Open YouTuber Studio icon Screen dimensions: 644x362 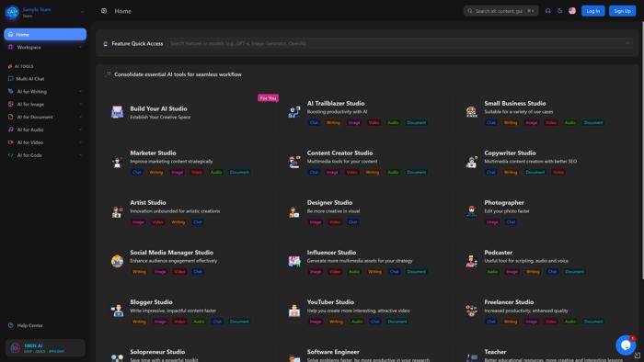pos(294,311)
